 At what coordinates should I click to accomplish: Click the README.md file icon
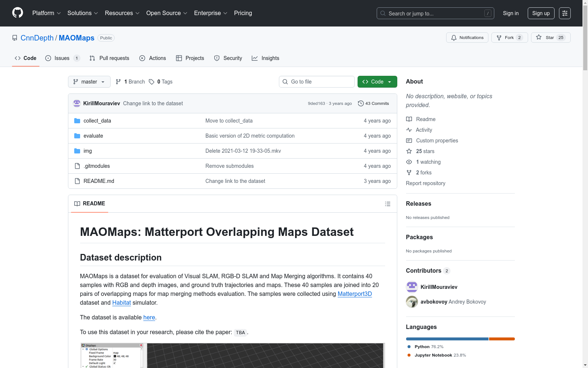point(77,181)
